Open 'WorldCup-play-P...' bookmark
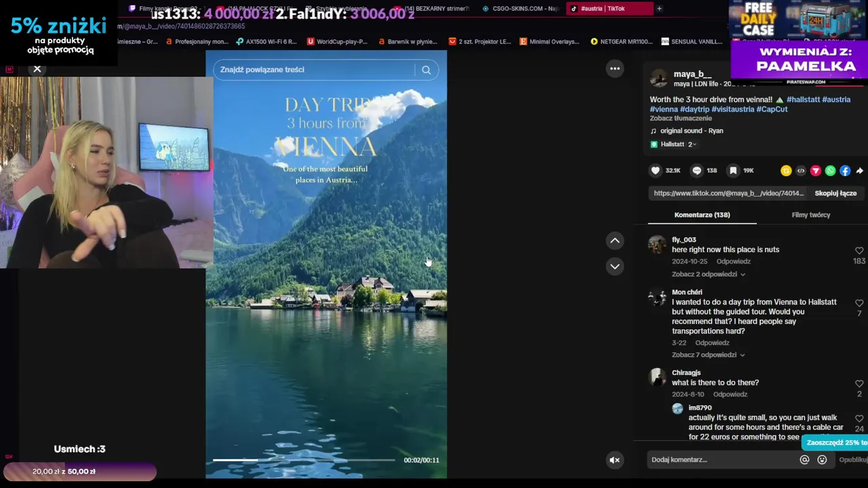Image resolution: width=868 pixels, height=488 pixels. pyautogui.click(x=337, y=41)
